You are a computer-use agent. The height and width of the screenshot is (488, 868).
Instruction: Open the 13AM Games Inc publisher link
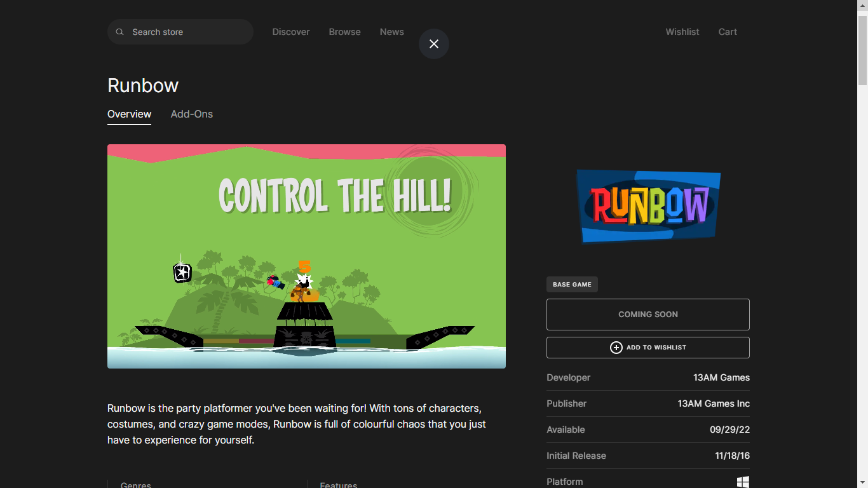(714, 403)
